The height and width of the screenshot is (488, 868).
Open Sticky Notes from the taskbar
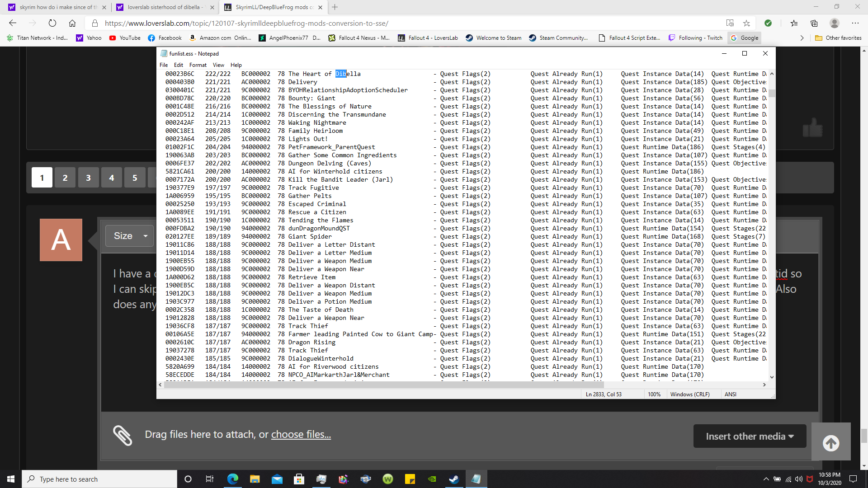[410, 479]
